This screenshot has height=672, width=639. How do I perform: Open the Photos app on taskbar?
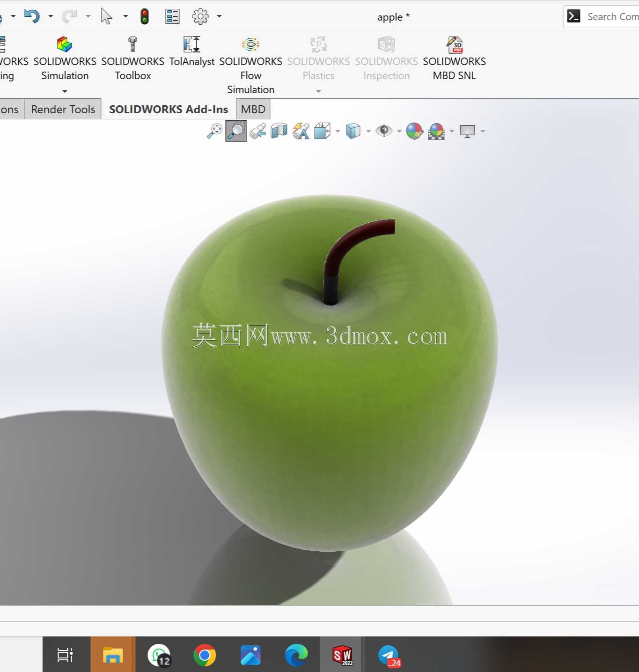(250, 655)
